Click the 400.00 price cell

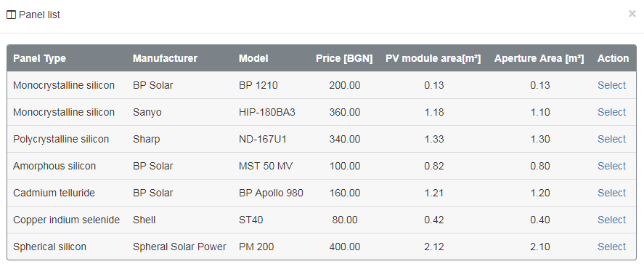[x=345, y=247]
